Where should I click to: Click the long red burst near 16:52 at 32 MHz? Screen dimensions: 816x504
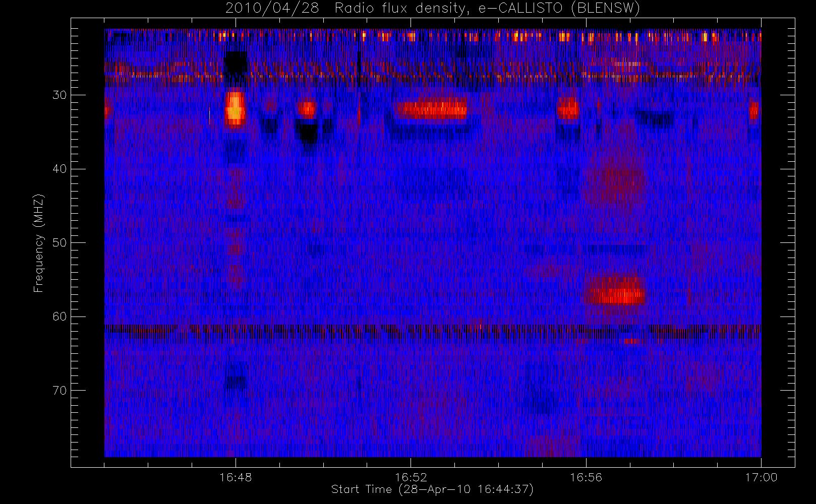pyautogui.click(x=431, y=109)
